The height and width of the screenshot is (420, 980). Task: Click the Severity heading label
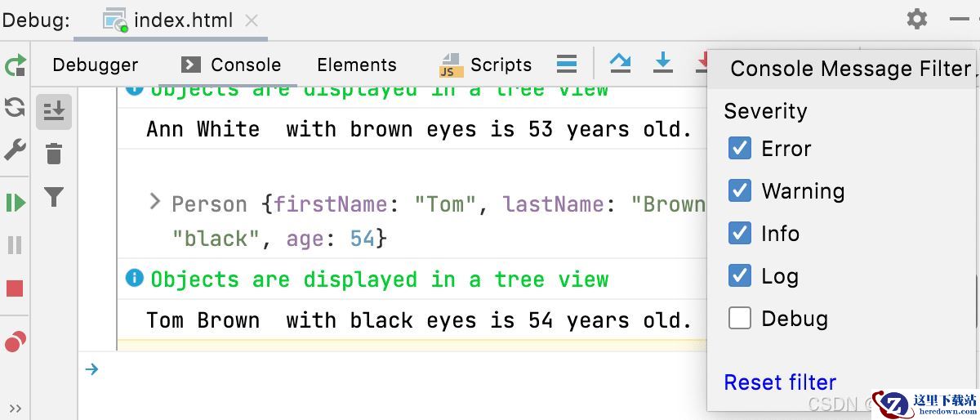(x=765, y=111)
